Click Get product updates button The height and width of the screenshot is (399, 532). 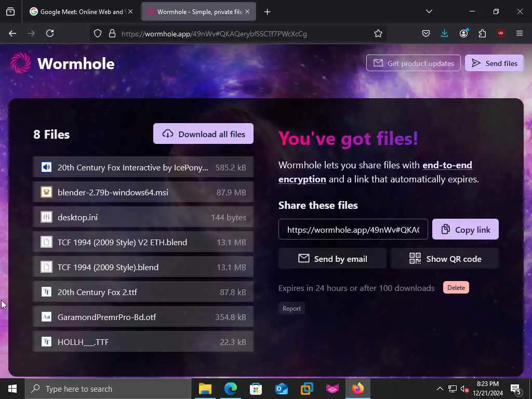413,63
